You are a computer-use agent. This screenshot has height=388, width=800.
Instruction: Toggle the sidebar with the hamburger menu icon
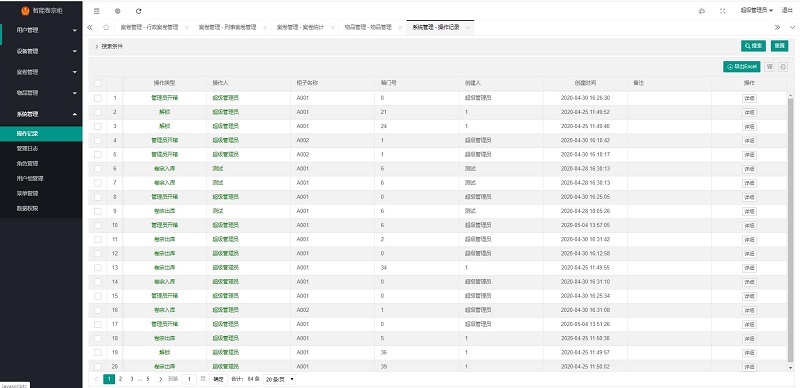click(96, 11)
